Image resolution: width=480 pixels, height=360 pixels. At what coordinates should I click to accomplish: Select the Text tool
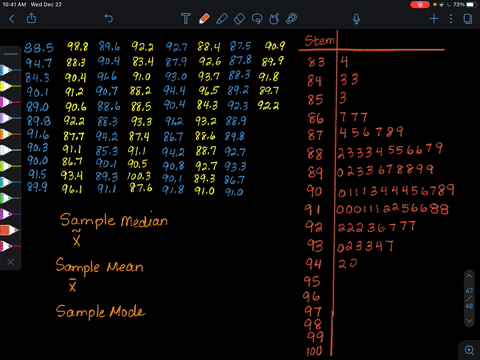click(x=186, y=18)
